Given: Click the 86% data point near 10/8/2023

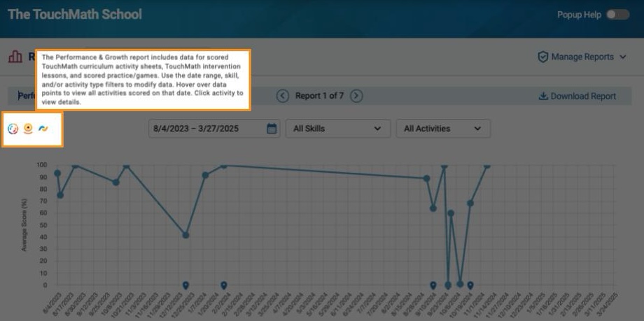Looking at the screenshot, I should [115, 183].
